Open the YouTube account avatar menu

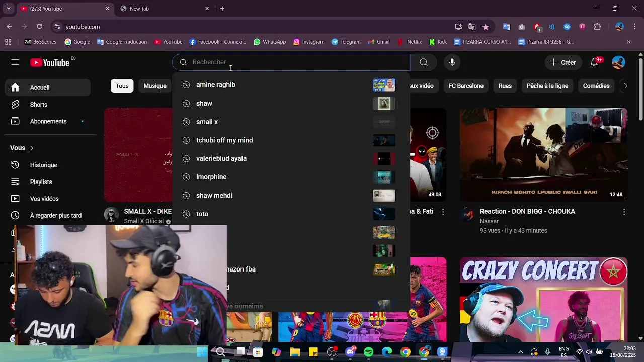point(618,62)
